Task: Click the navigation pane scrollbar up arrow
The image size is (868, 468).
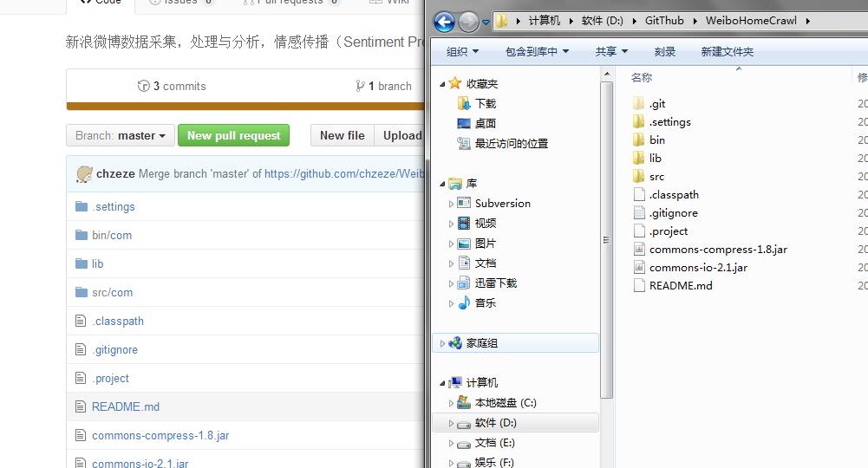Action: coord(607,74)
